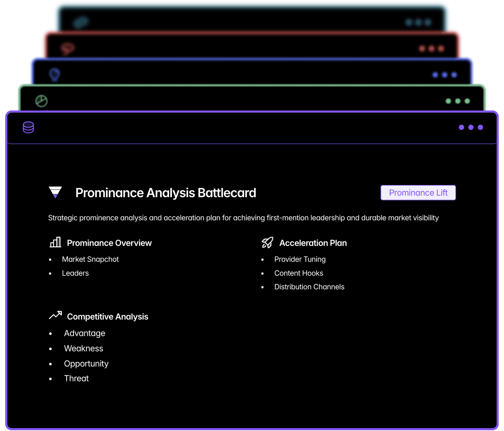504x431 pixels.
Task: Click the blue lightbulb icon
Action: [x=54, y=75]
